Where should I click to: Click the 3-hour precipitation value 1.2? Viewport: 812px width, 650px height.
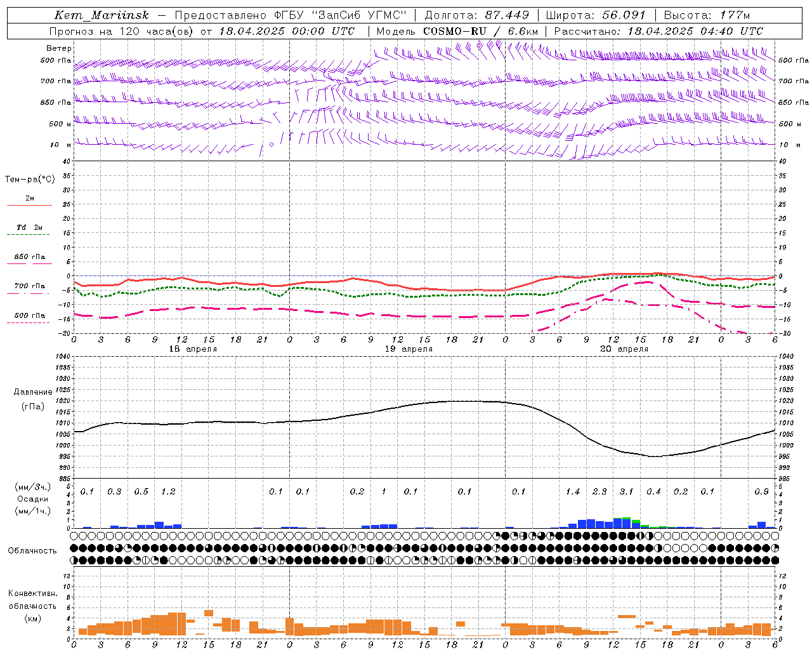(x=168, y=492)
